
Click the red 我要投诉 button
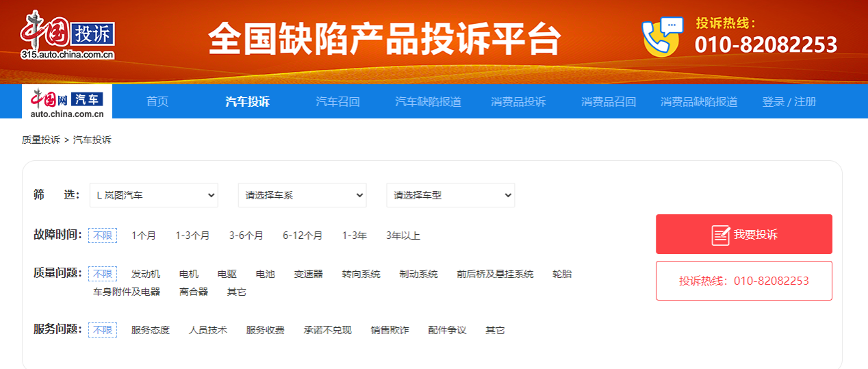point(744,234)
